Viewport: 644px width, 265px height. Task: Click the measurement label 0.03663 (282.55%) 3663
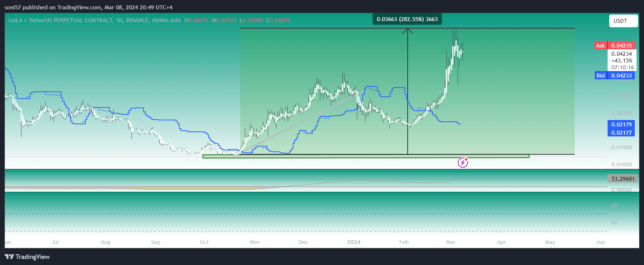click(407, 19)
